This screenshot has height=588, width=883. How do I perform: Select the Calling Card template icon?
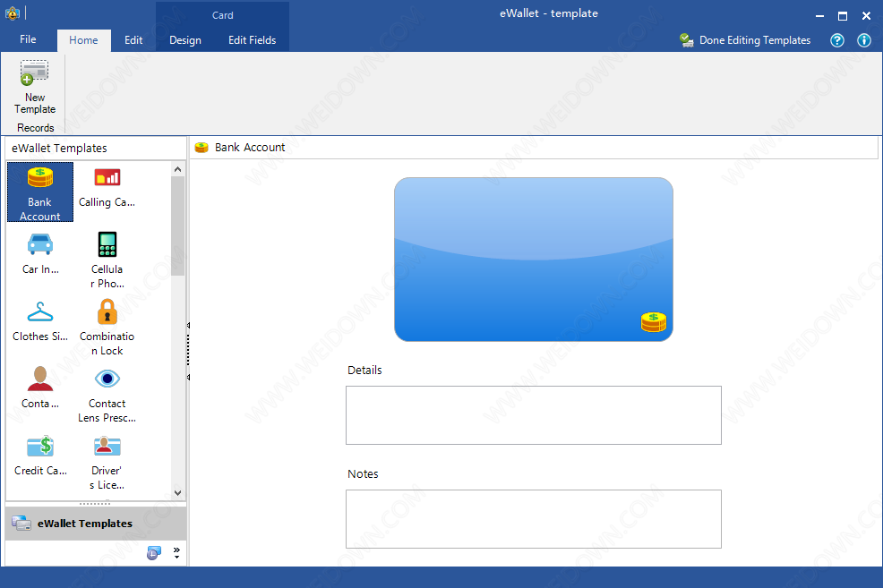[x=107, y=177]
